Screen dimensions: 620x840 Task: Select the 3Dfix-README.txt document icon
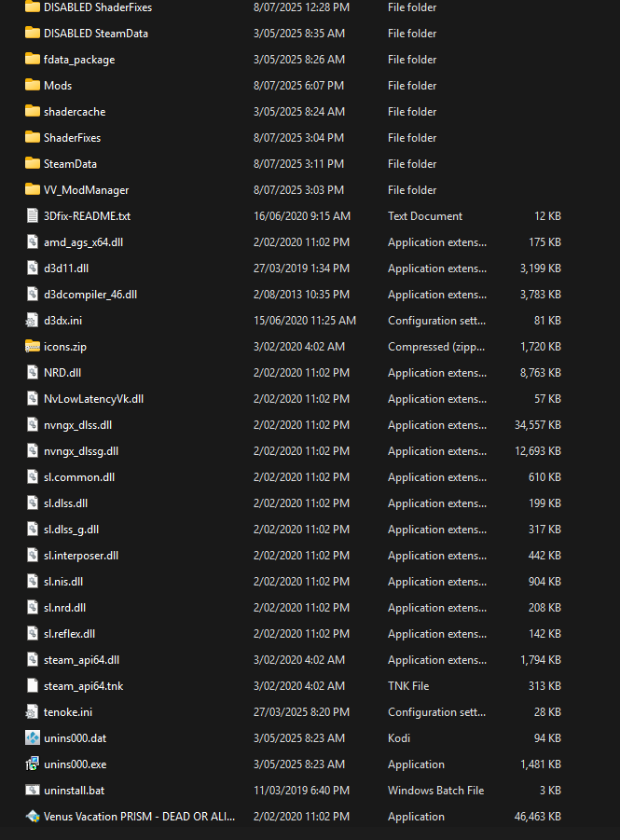(32, 216)
